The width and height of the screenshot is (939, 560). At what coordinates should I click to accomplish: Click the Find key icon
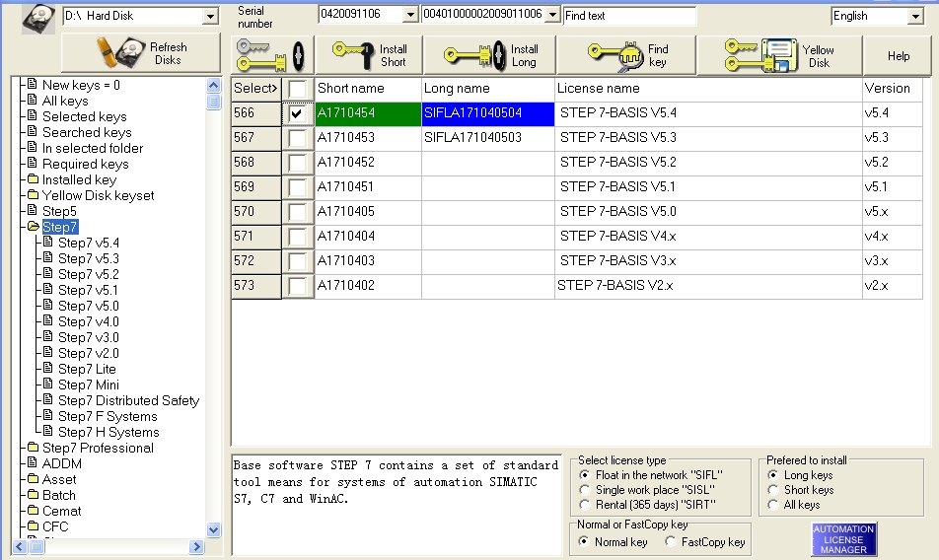click(614, 55)
